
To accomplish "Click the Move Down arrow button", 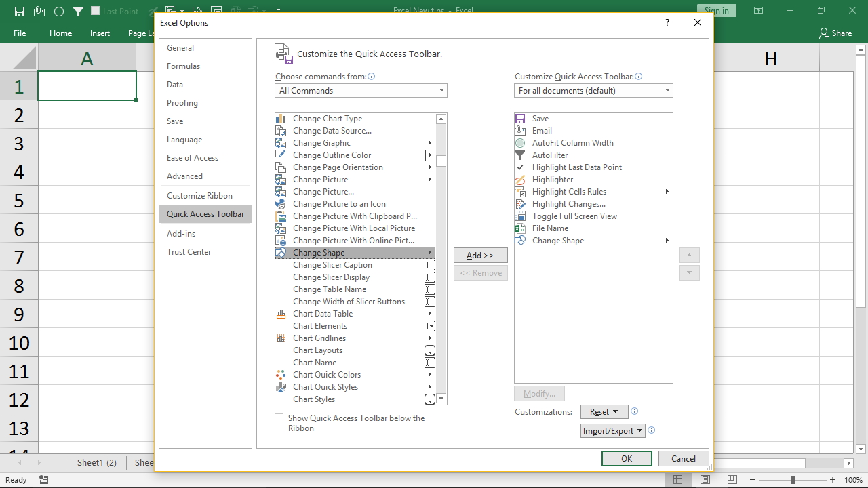I will (690, 272).
